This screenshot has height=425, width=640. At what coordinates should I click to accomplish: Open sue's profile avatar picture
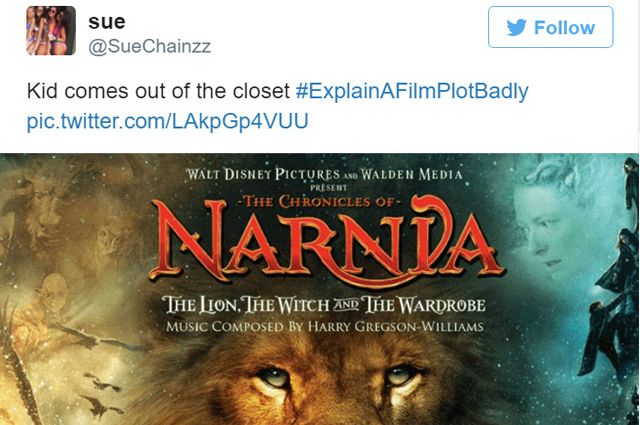51,31
